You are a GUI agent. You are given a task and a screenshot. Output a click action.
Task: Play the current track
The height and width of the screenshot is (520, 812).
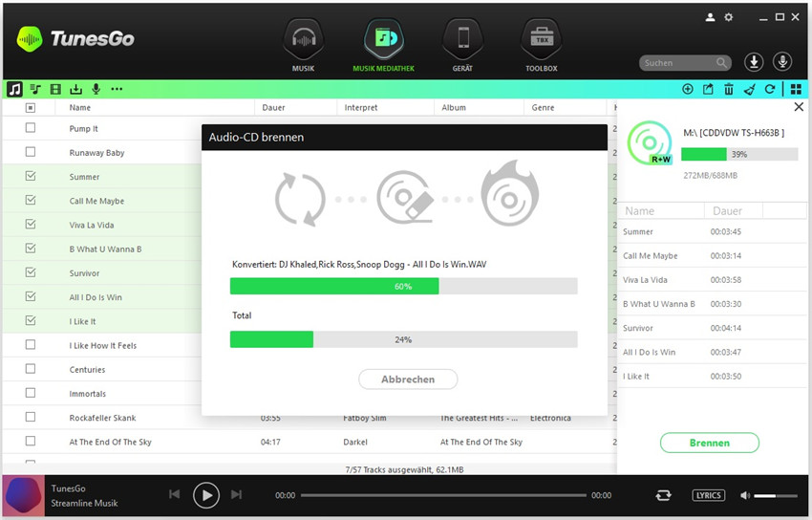click(x=206, y=495)
